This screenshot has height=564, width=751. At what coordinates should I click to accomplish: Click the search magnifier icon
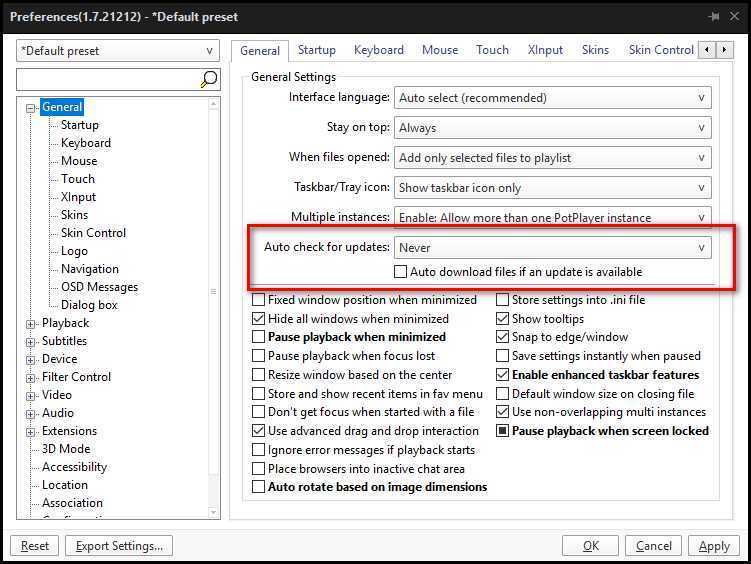[x=209, y=79]
